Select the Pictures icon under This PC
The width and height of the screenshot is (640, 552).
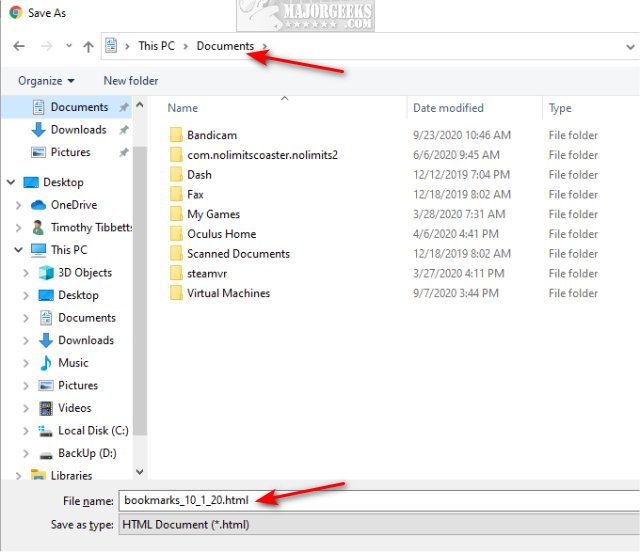click(x=46, y=385)
